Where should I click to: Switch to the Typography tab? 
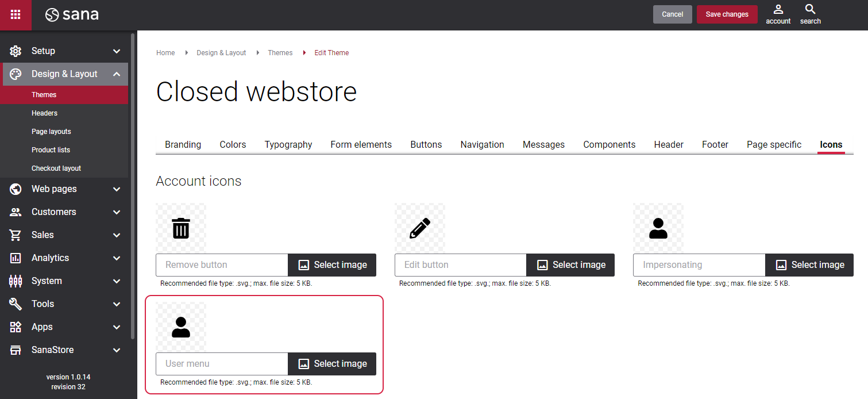288,144
